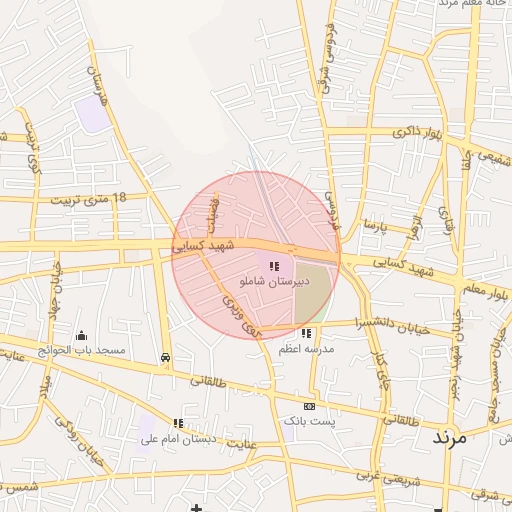Click the purple shaded block beside هنرستان street
The image size is (512, 512).
tap(92, 114)
